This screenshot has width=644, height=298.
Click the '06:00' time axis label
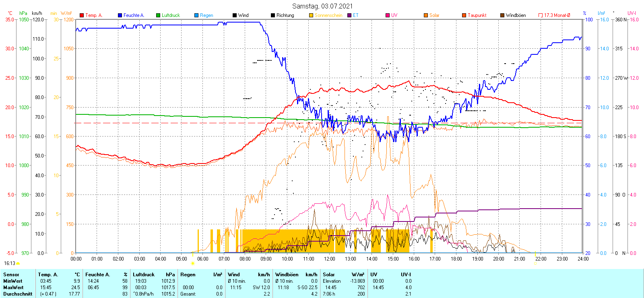pos(203,259)
